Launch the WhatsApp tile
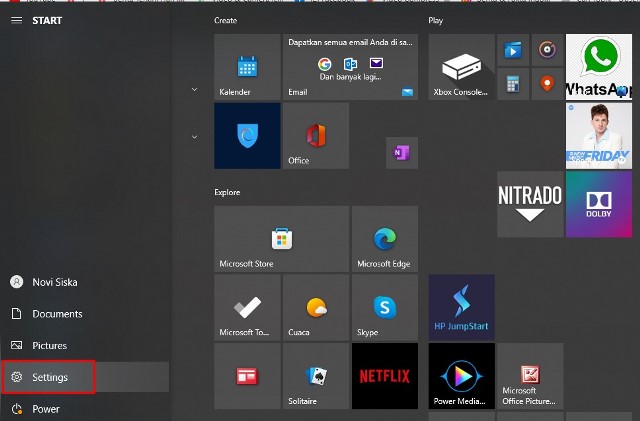The height and width of the screenshot is (421, 640). (599, 67)
